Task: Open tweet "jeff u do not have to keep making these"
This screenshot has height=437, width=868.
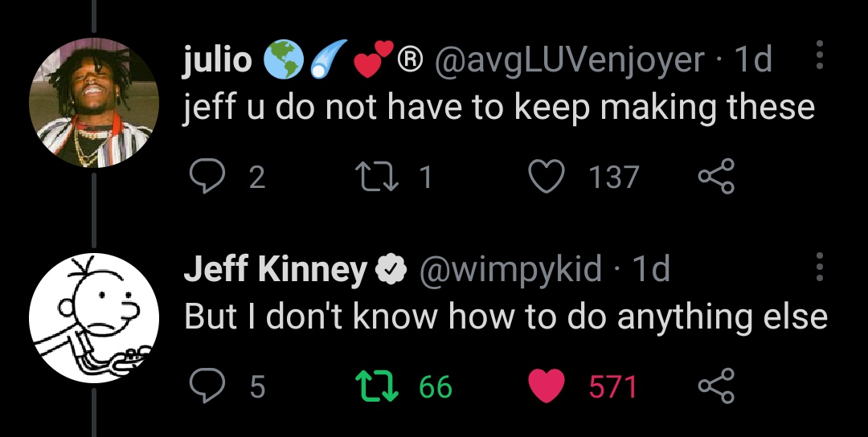Action: pos(499,107)
